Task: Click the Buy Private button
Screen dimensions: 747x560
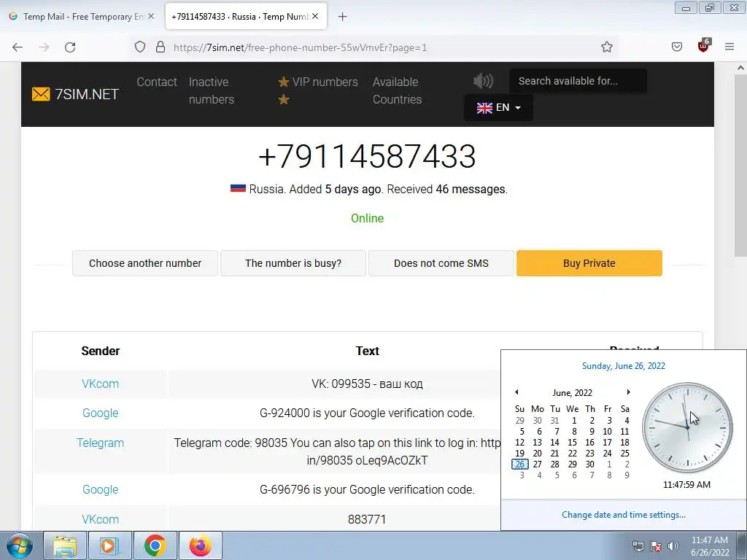Action: [x=589, y=263]
